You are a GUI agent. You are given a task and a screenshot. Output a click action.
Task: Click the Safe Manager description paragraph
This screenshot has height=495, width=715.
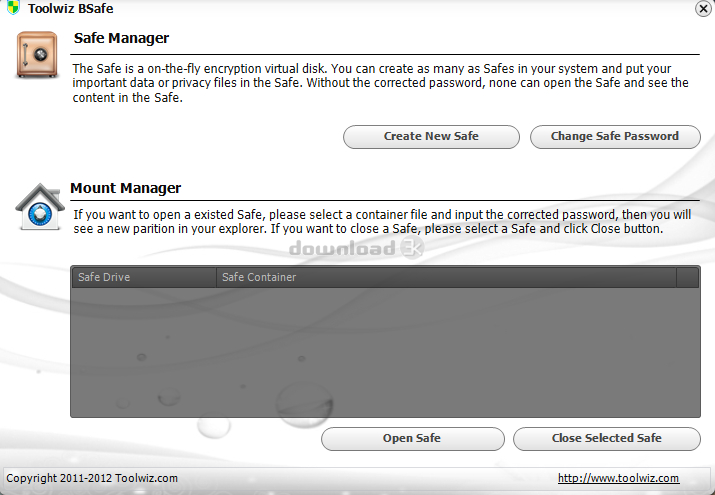(x=380, y=83)
